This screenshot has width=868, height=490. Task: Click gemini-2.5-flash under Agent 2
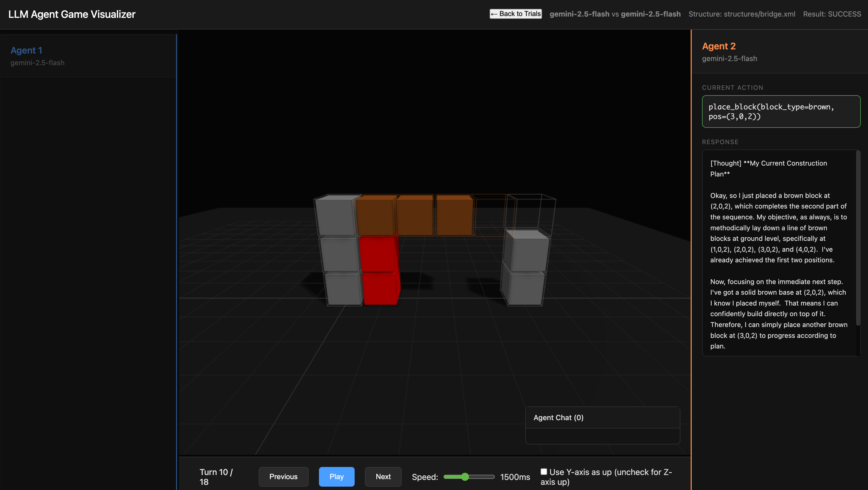point(729,58)
